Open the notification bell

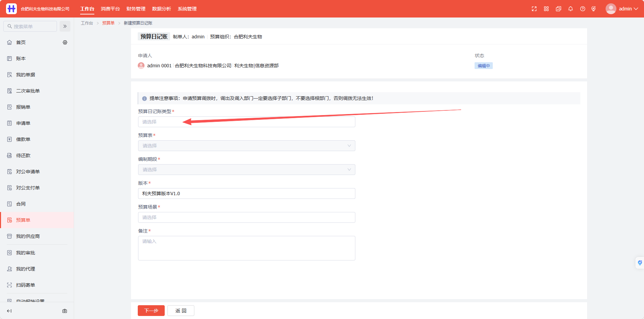[x=571, y=9]
